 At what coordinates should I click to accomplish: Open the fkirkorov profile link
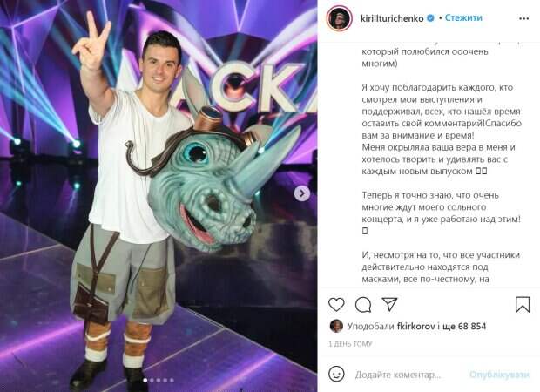click(x=415, y=326)
